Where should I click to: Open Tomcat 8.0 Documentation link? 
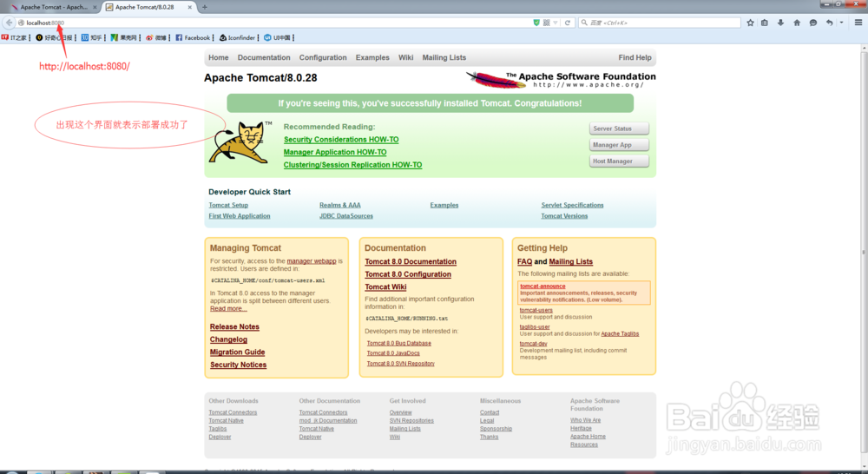point(411,262)
